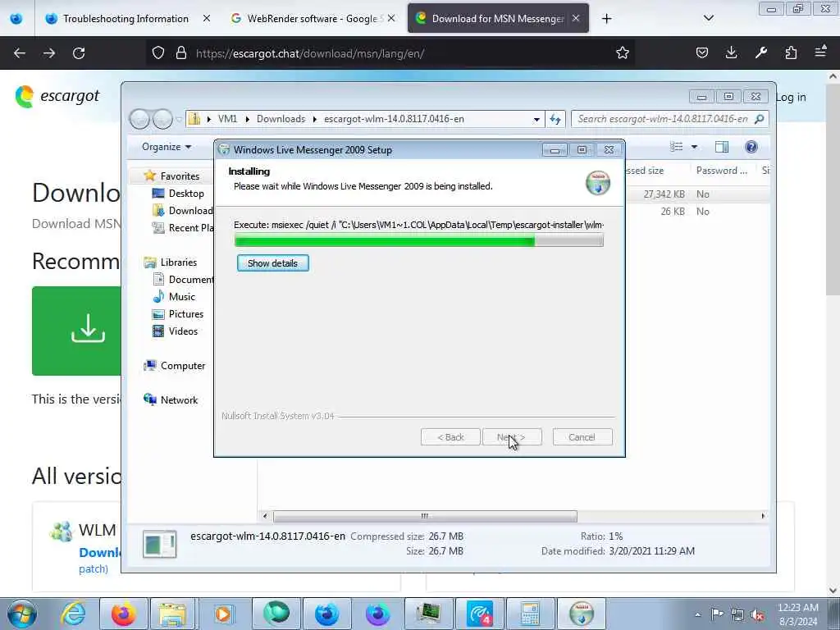Open the Firefox application hamburger menu

click(x=820, y=52)
